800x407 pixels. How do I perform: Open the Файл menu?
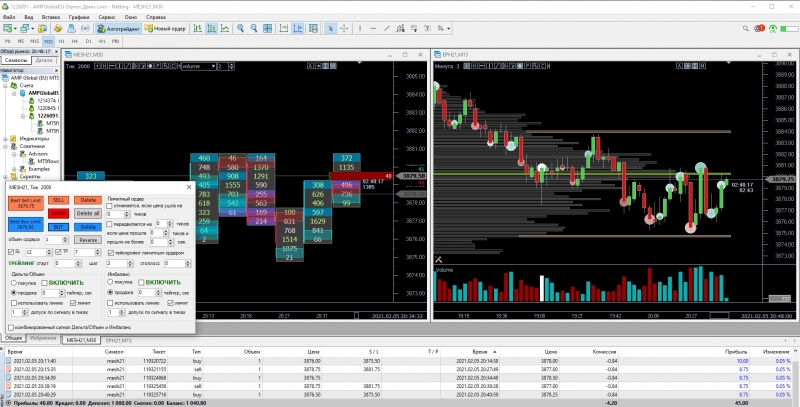pyautogui.click(x=9, y=17)
